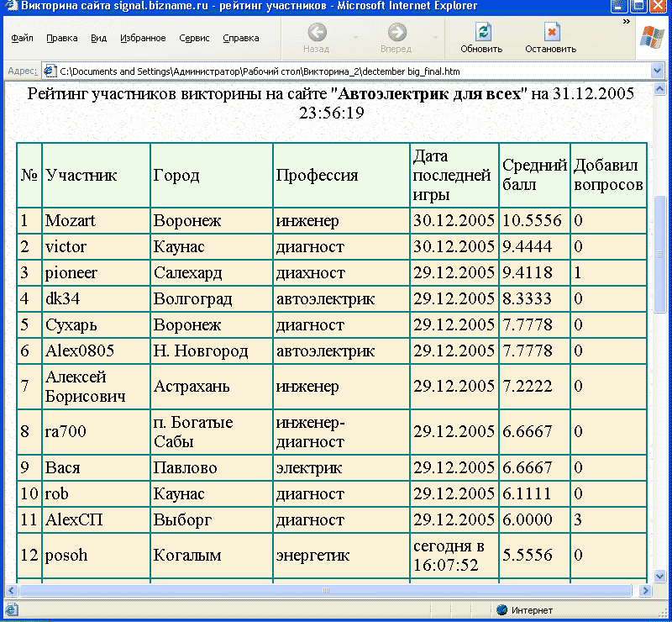The image size is (672, 622).
Task: Click the horizontal scrollbar right arrow
Action: 644,590
